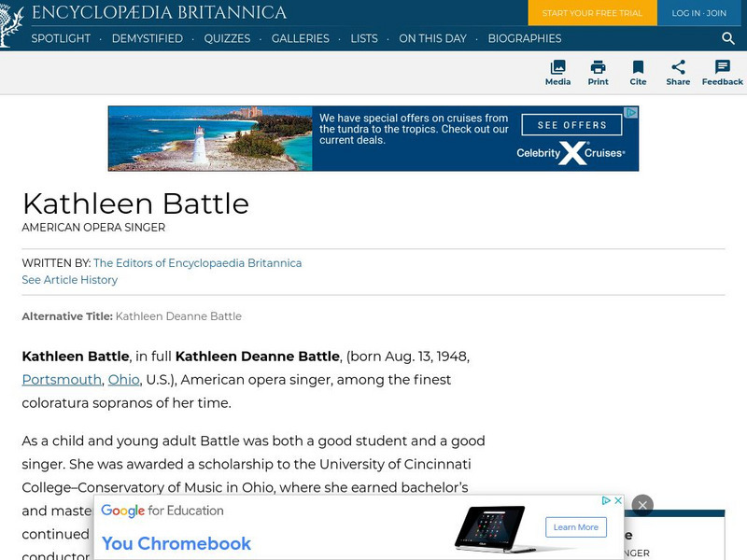Screen dimensions: 747x560
Task: Dismiss the bottom ad with gray circle X
Action: coord(641,505)
